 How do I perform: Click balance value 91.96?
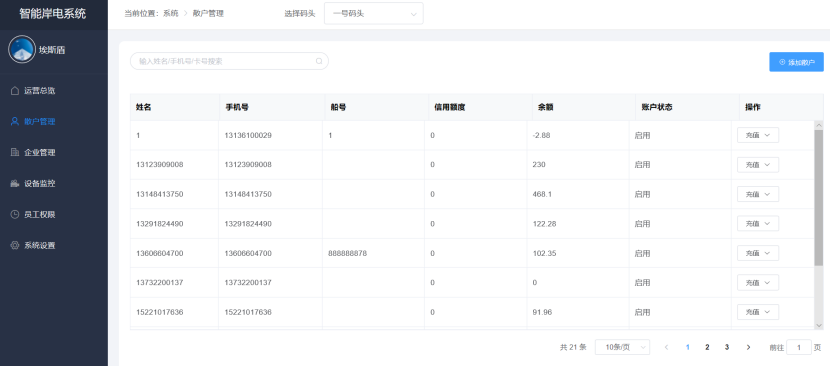click(542, 312)
